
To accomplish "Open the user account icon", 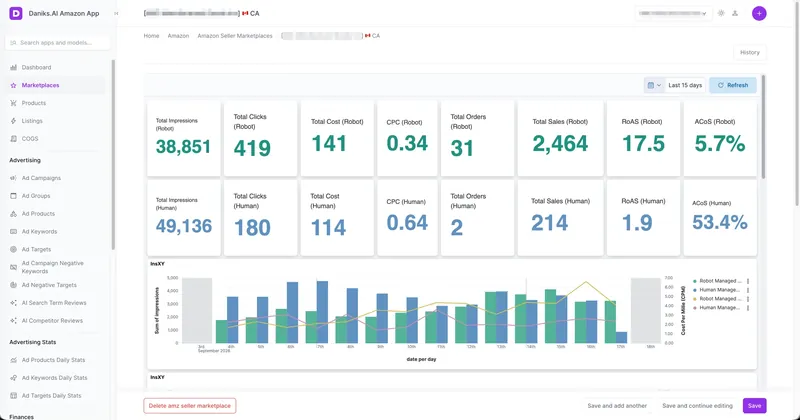I will pos(735,13).
